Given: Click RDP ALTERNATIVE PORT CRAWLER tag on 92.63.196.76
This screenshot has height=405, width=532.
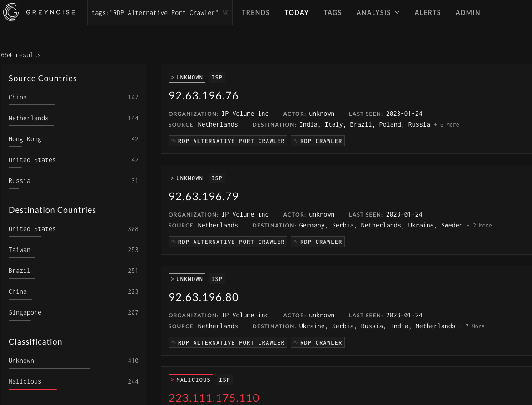Looking at the screenshot, I should click(228, 141).
